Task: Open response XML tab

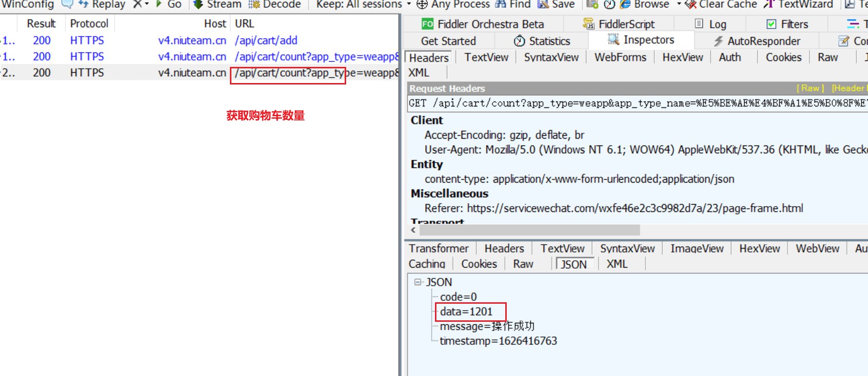Action: [x=617, y=264]
